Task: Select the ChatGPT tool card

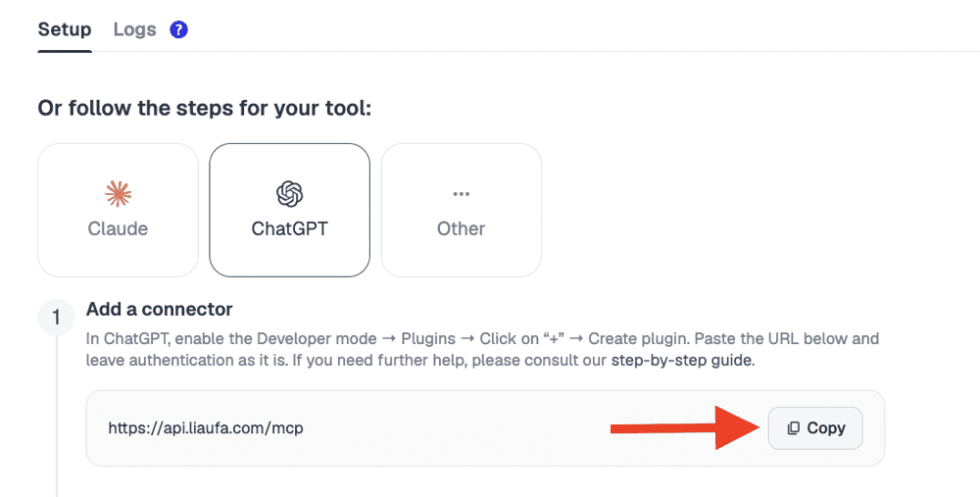Action: [289, 210]
